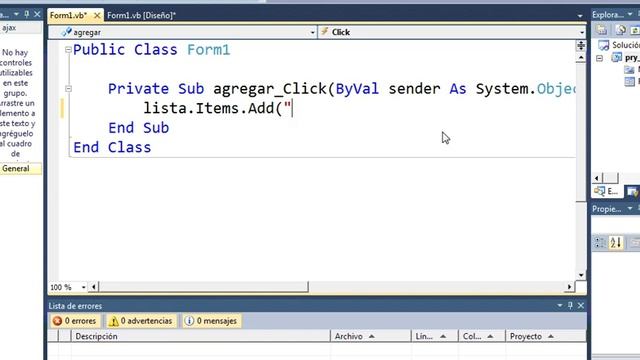Select the Solución node in Solution Explorer
Viewport: 640px width, 360px height.
click(619, 45)
